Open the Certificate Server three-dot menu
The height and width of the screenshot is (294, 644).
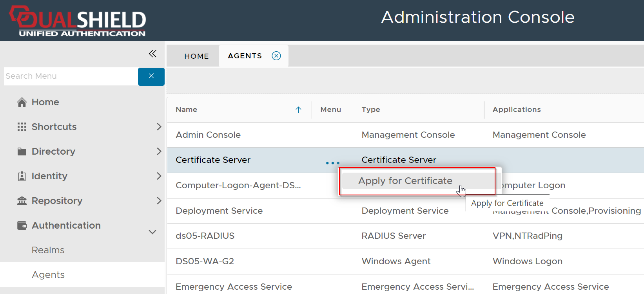pyautogui.click(x=332, y=163)
